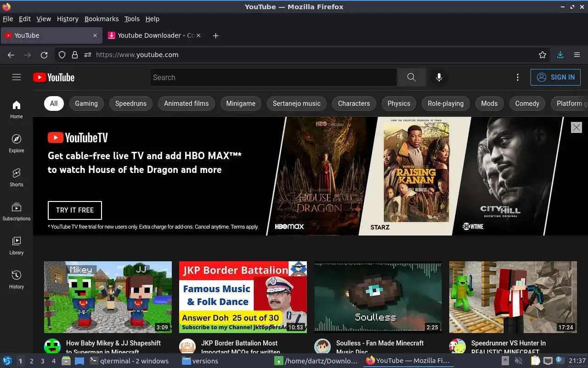The height and width of the screenshot is (368, 588).
Task: Open a new tab with plus
Action: click(x=215, y=35)
